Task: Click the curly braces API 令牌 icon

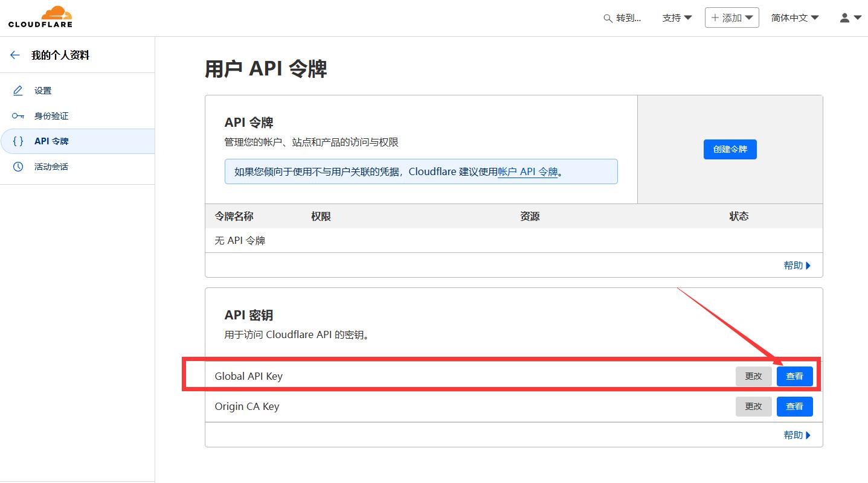Action: click(x=18, y=141)
